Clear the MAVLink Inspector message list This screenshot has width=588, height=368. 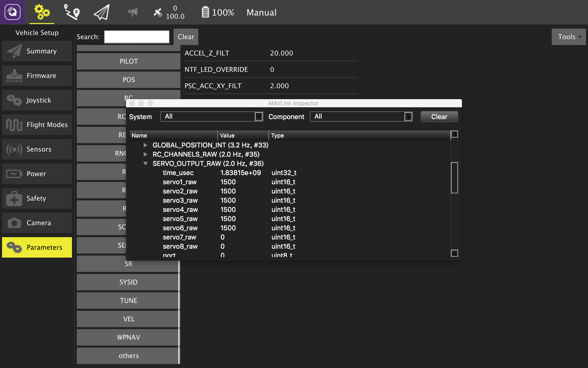(x=439, y=117)
